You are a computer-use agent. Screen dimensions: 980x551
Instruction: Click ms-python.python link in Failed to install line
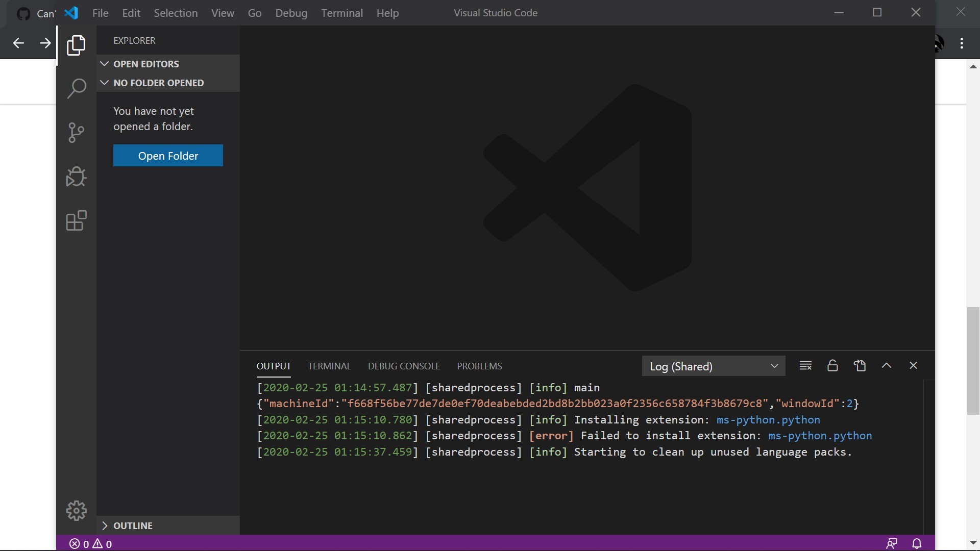click(820, 436)
